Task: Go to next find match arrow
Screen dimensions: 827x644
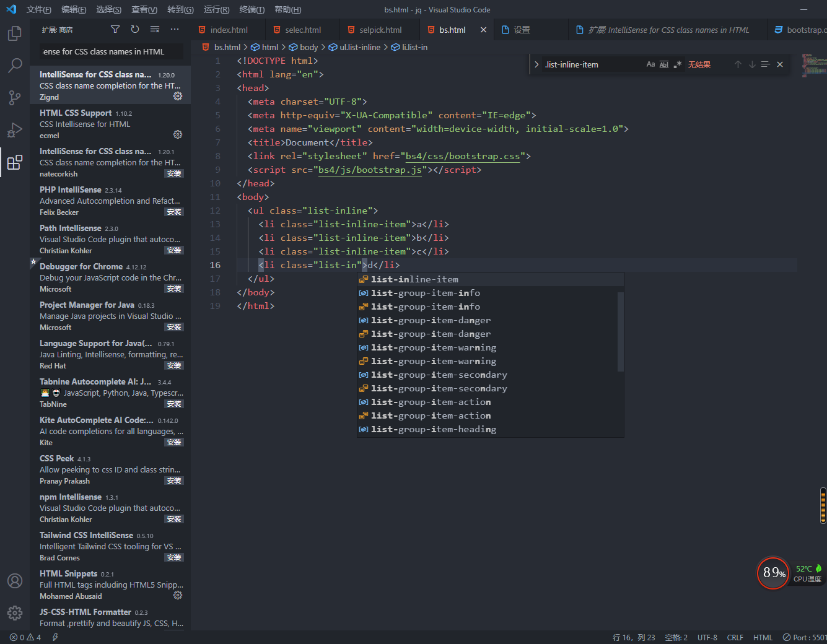Action: tap(752, 64)
